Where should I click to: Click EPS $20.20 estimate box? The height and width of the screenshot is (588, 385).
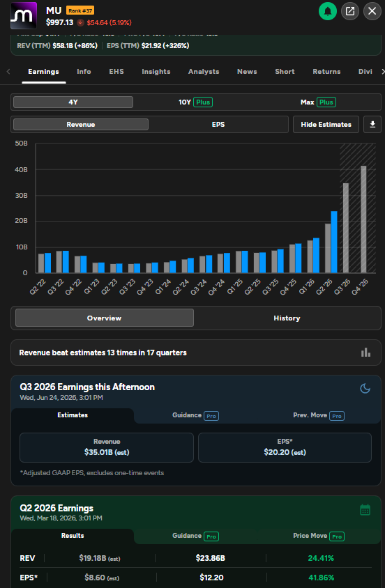point(285,447)
